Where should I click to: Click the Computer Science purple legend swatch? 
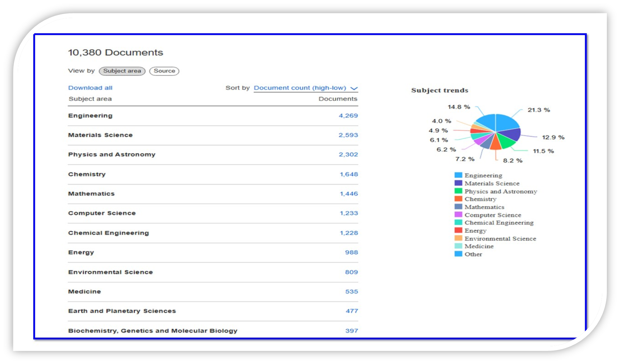[458, 215]
